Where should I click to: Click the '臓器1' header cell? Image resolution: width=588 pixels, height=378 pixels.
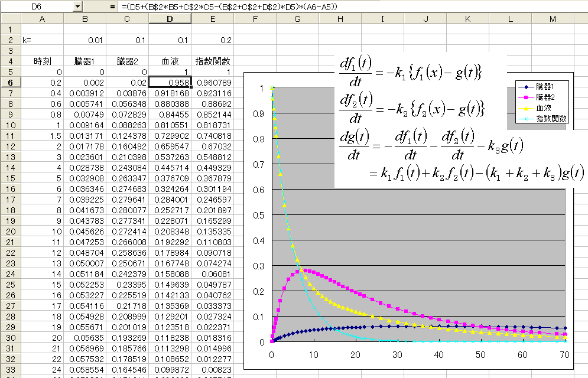pyautogui.click(x=85, y=61)
